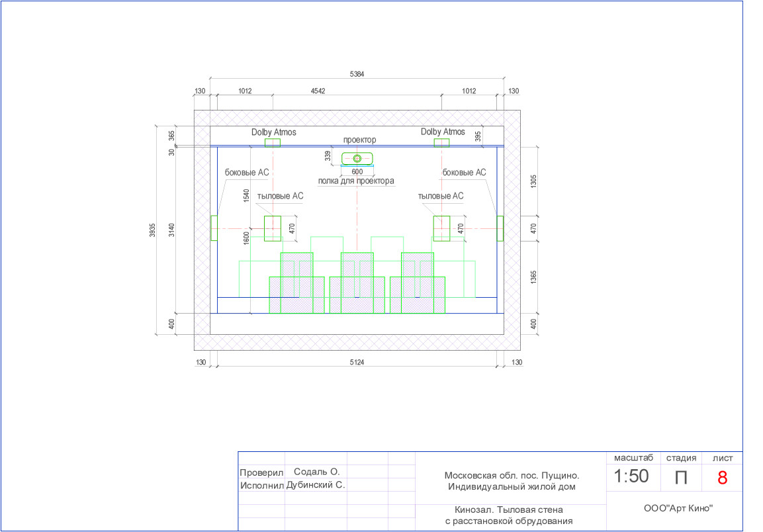The height and width of the screenshot is (532, 763).
Task: Select the left Dolby Atmos speaker box
Action: click(273, 142)
